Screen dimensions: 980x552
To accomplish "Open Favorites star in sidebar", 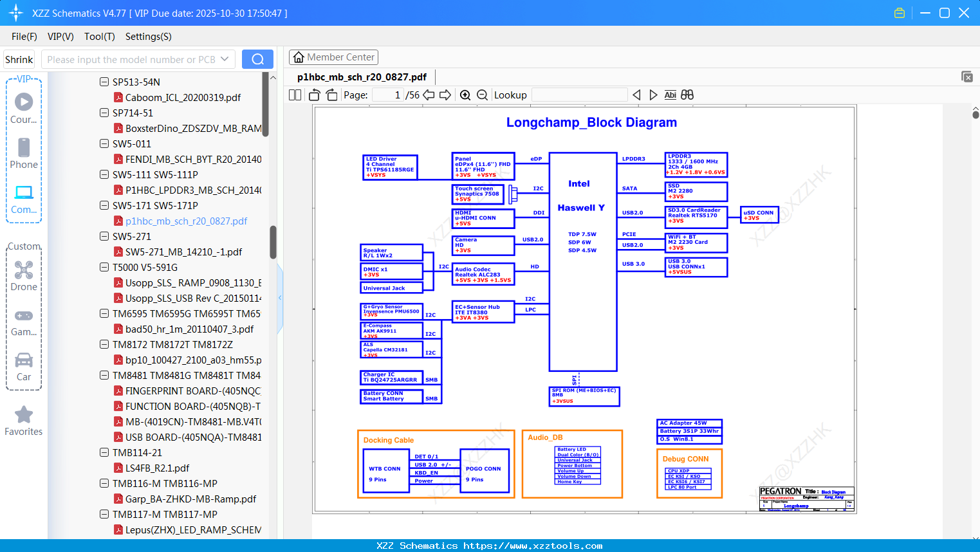I will (24, 421).
